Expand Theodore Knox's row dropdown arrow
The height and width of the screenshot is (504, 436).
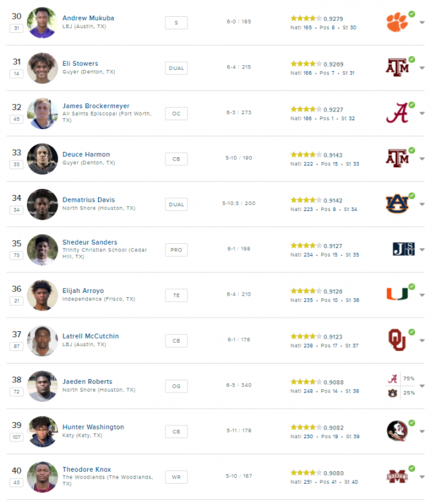coord(422,477)
